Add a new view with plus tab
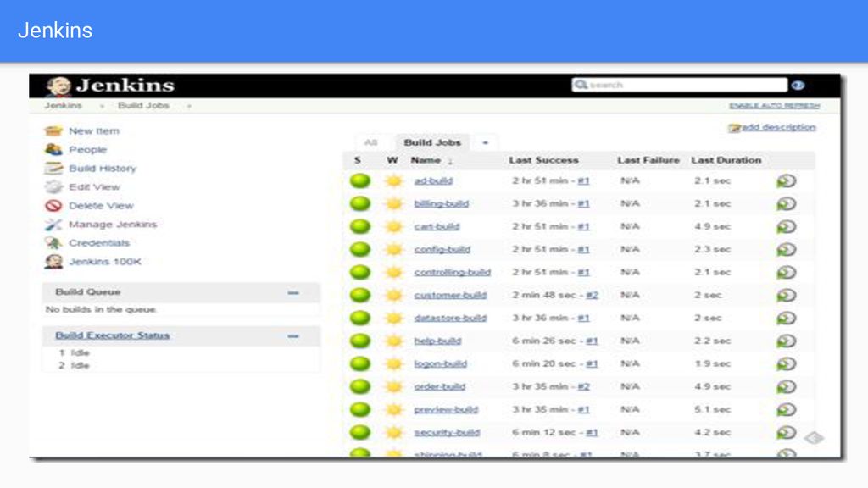This screenshot has height=488, width=868. point(486,142)
